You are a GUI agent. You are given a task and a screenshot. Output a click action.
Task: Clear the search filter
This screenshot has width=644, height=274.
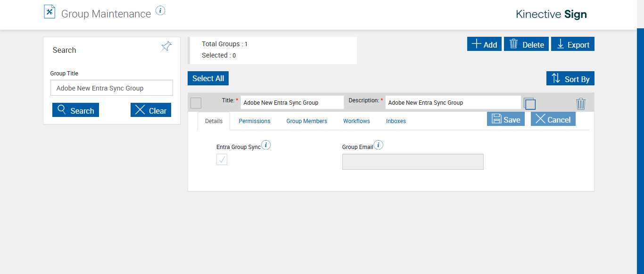[x=151, y=110]
